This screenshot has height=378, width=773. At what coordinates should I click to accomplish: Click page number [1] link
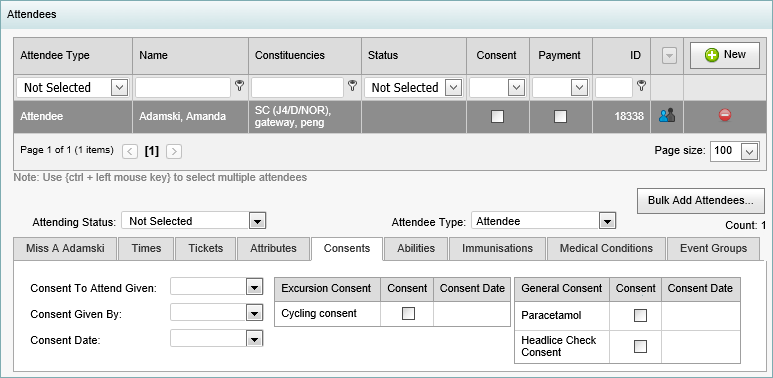point(151,151)
